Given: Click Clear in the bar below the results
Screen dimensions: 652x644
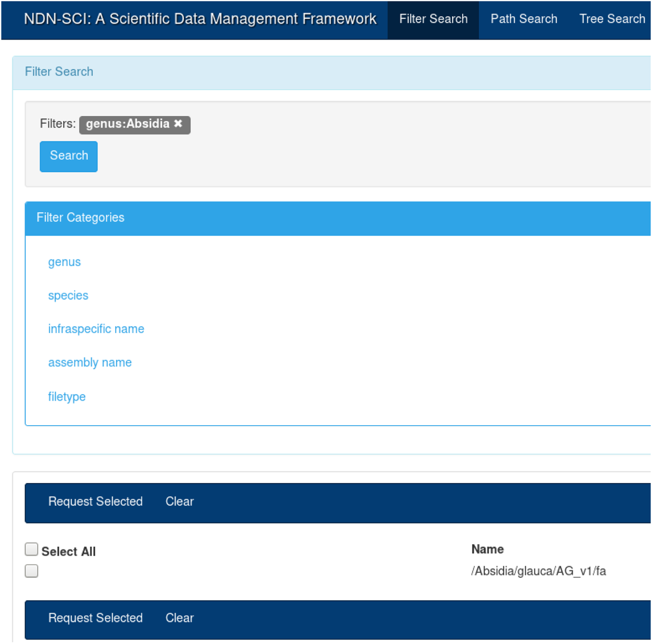Looking at the screenshot, I should 179,618.
